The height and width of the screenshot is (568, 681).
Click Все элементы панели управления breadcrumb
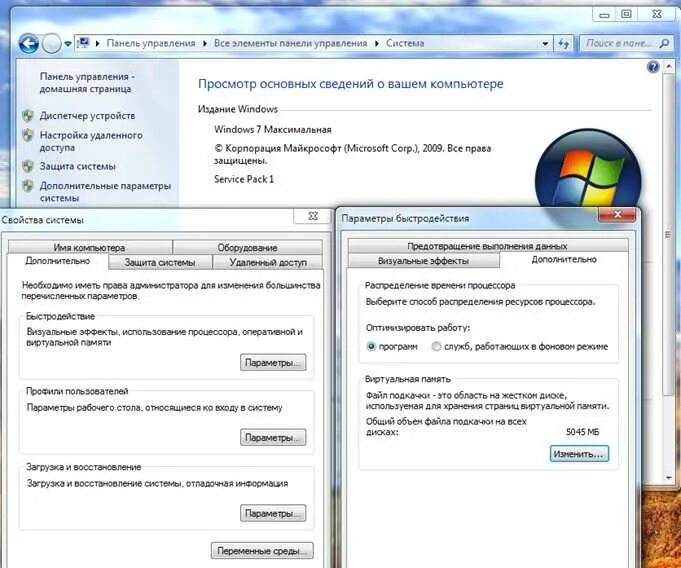[x=290, y=43]
